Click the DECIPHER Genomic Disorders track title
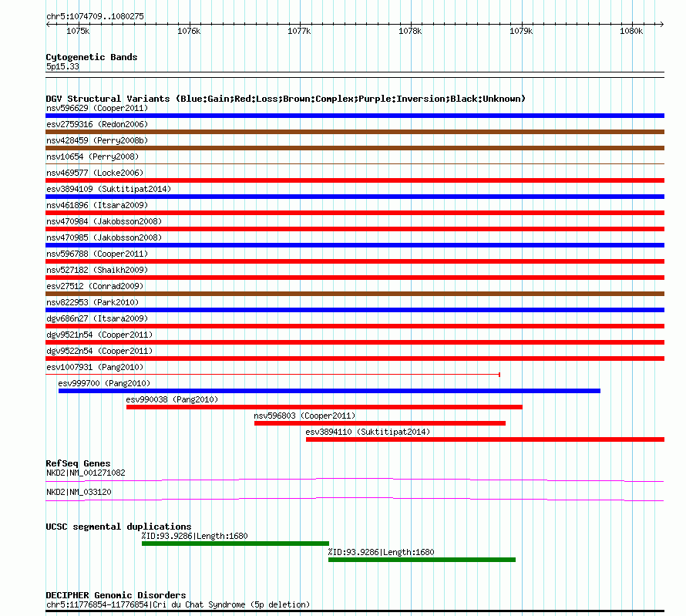The image size is (686, 616). 116,595
